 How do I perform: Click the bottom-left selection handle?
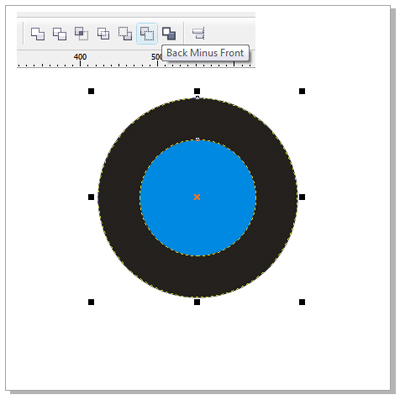point(91,302)
